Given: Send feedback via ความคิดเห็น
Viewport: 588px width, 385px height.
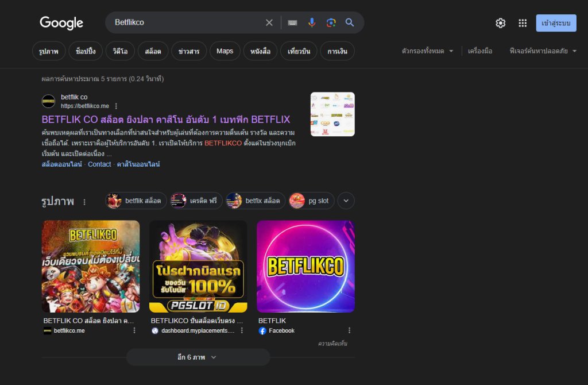Looking at the screenshot, I should 332,344.
